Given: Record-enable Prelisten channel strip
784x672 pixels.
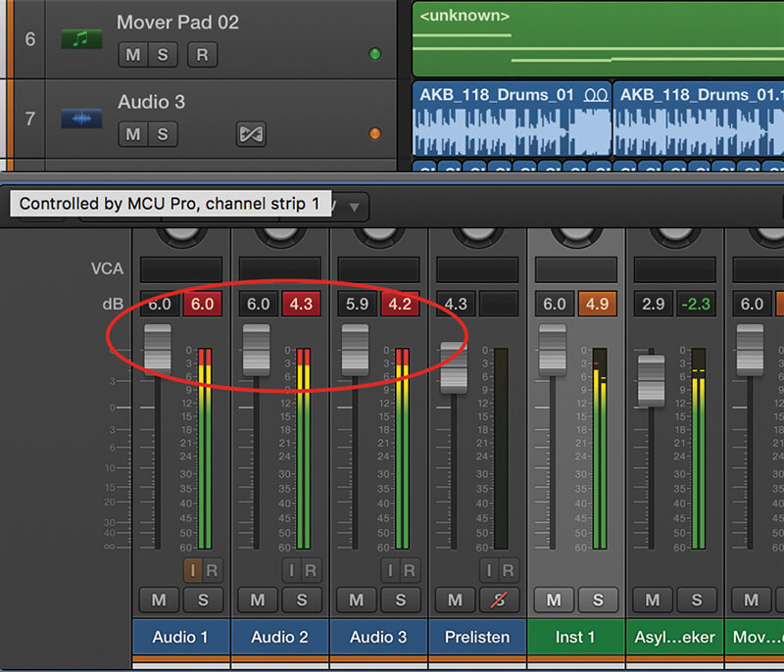Looking at the screenshot, I should pos(508,570).
